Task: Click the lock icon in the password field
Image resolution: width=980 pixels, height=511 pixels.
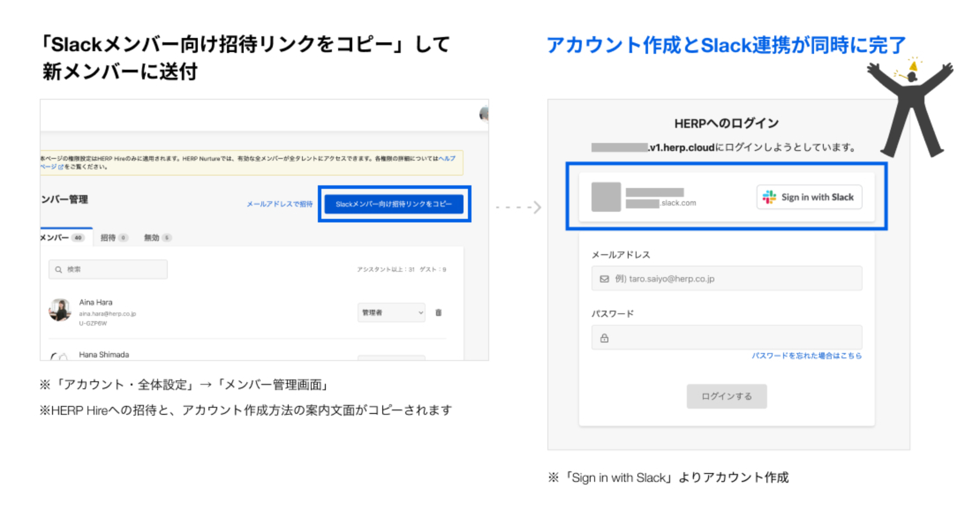Action: click(604, 338)
